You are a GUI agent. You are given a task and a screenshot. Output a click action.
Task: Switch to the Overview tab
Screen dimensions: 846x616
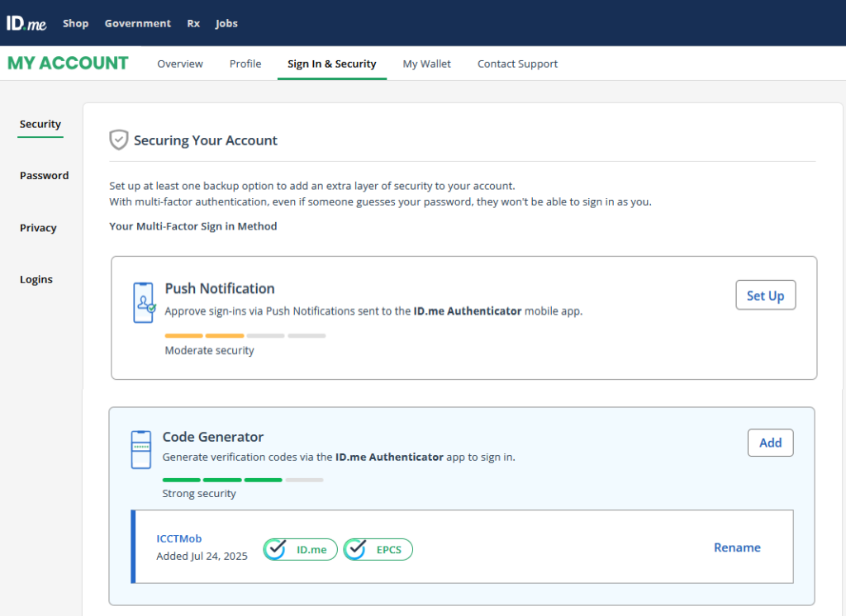(x=180, y=64)
